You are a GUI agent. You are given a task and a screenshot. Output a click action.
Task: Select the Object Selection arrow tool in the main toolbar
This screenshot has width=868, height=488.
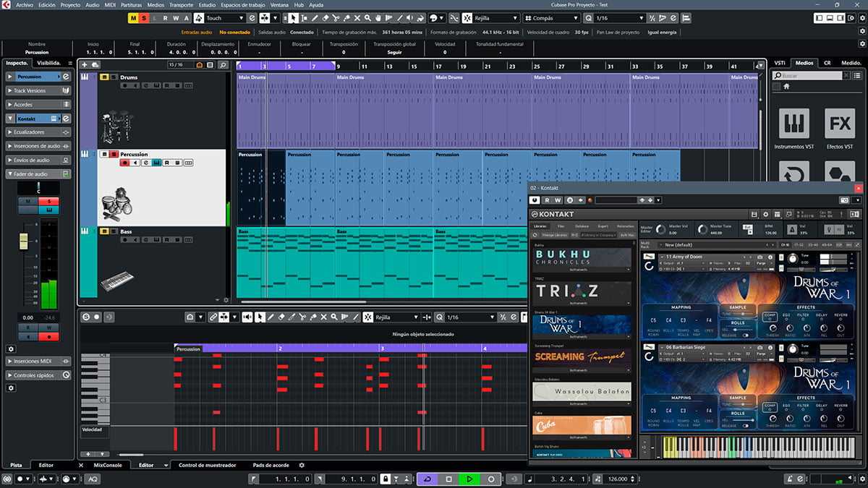(294, 17)
